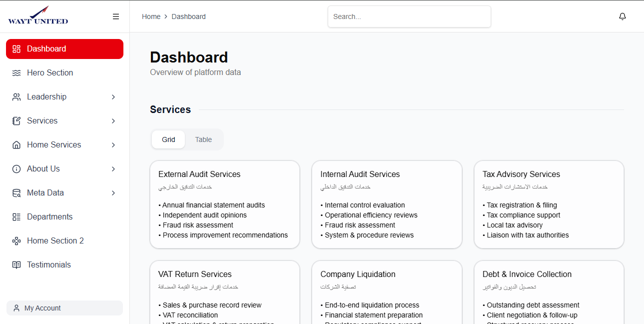Click the Services notebook icon
Image resolution: width=644 pixels, height=324 pixels.
tap(16, 121)
